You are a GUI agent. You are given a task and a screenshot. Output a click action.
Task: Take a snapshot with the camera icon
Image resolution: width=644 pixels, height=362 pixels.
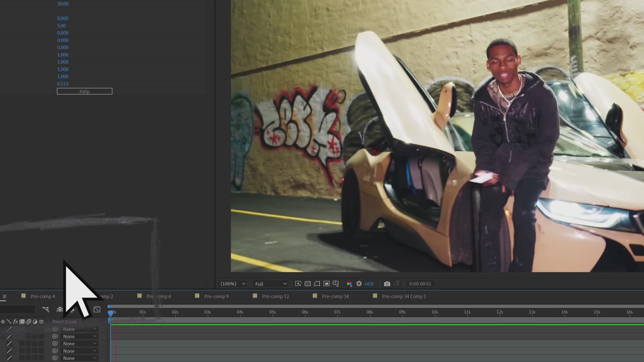pyautogui.click(x=387, y=284)
